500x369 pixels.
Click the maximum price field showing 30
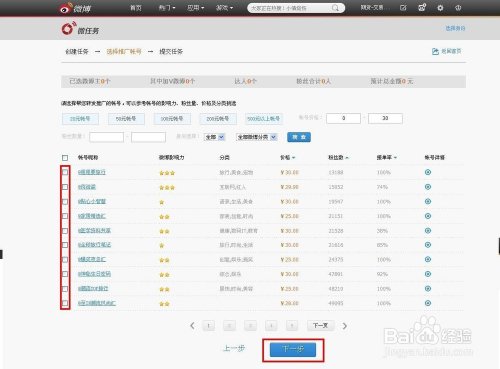385,118
